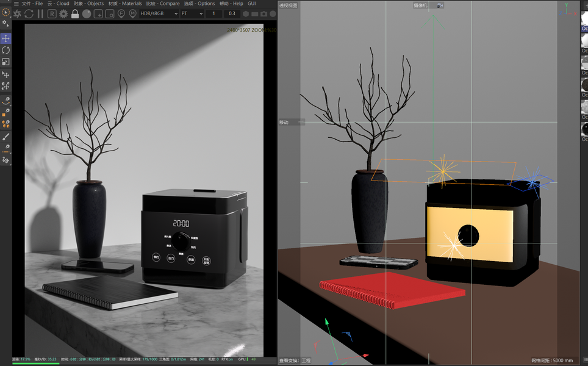Activate the focus picker F pin
The image size is (588, 366).
pyautogui.click(x=121, y=14)
